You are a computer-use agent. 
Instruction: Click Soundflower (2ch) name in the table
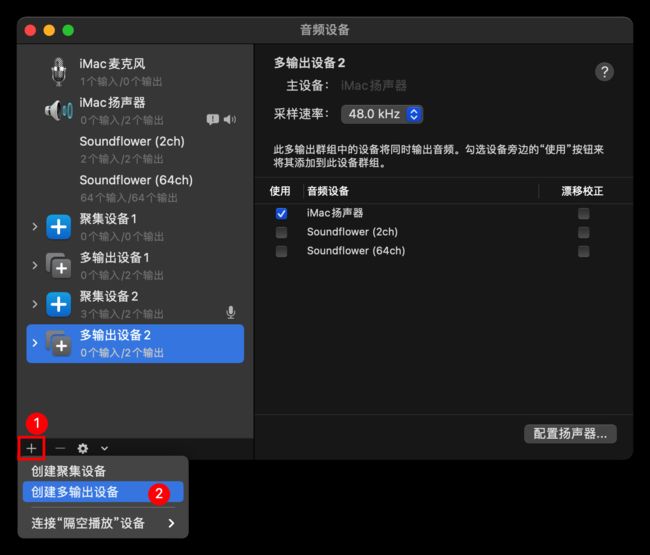coord(352,232)
